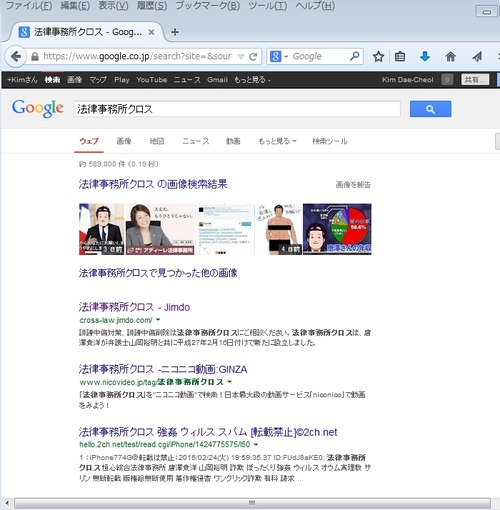Expand もっと見る under the search box
The width and height of the screenshot is (500, 510).
(277, 141)
